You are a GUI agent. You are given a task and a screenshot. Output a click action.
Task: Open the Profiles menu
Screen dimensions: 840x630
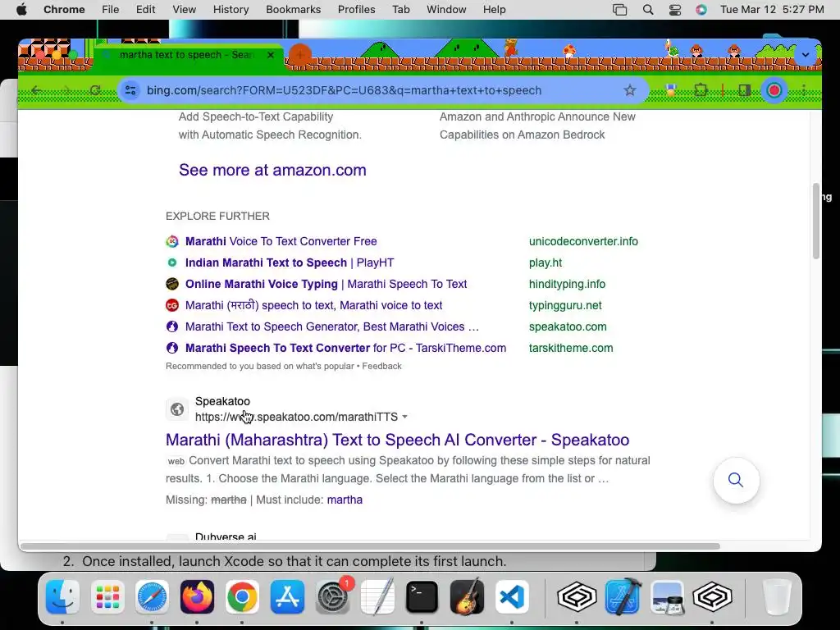[x=356, y=10]
